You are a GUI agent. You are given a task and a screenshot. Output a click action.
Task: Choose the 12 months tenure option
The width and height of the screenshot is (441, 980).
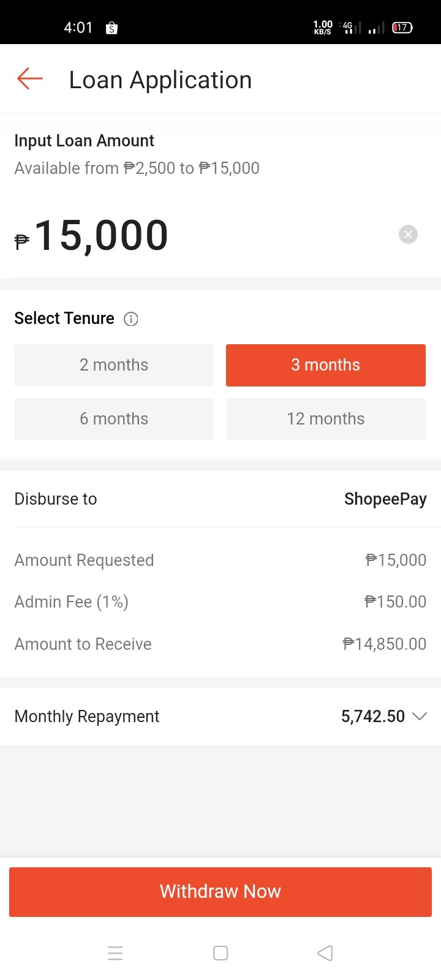pyautogui.click(x=326, y=419)
